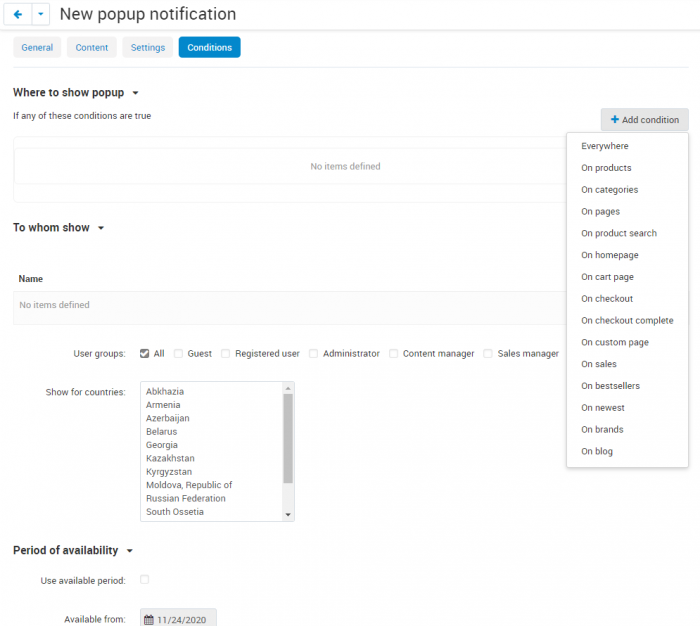The image size is (700, 626).
Task: Switch to the General tab
Action: click(x=37, y=47)
